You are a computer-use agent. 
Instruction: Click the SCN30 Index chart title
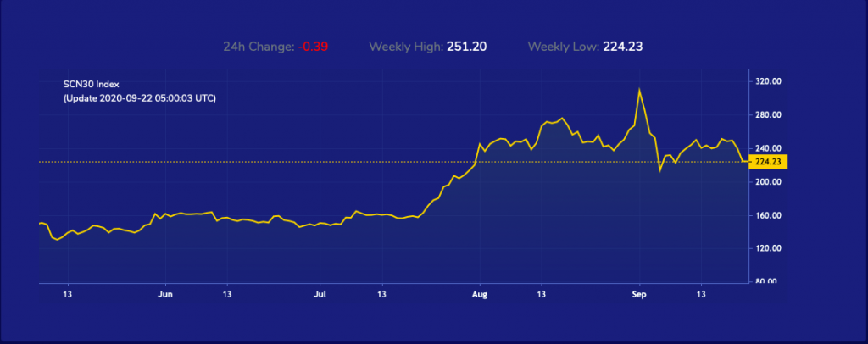tap(92, 84)
